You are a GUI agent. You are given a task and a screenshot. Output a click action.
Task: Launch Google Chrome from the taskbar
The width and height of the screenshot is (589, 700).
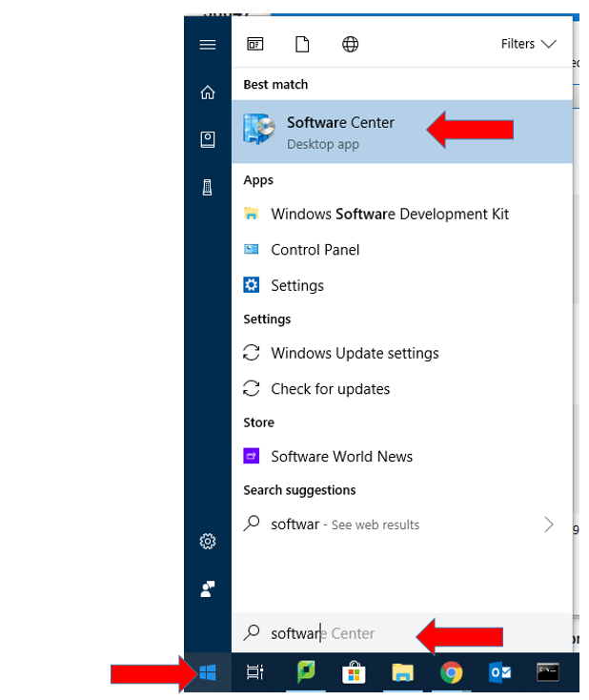coord(451,672)
